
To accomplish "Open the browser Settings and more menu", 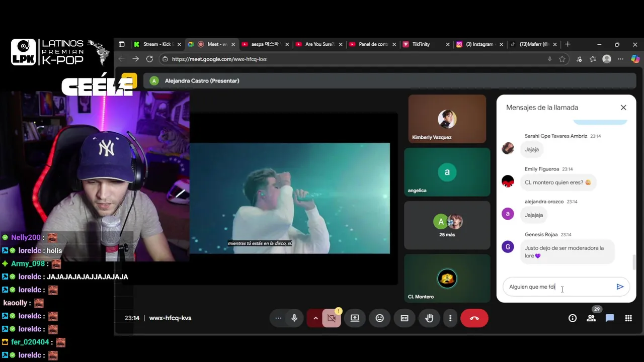I will (621, 59).
